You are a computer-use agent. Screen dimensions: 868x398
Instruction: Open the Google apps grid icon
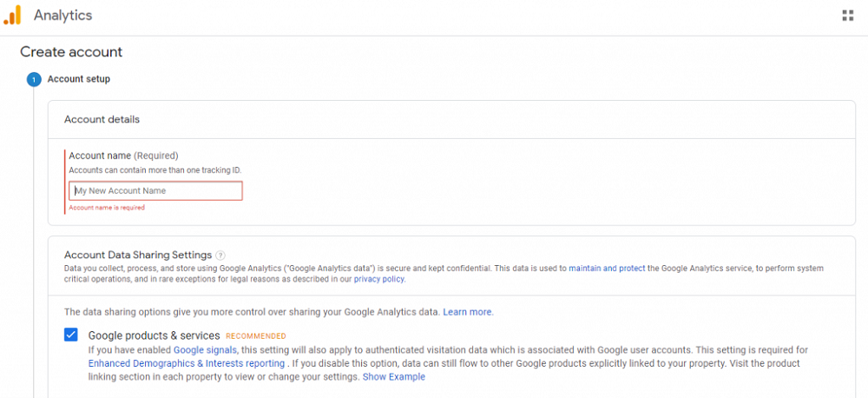[847, 16]
